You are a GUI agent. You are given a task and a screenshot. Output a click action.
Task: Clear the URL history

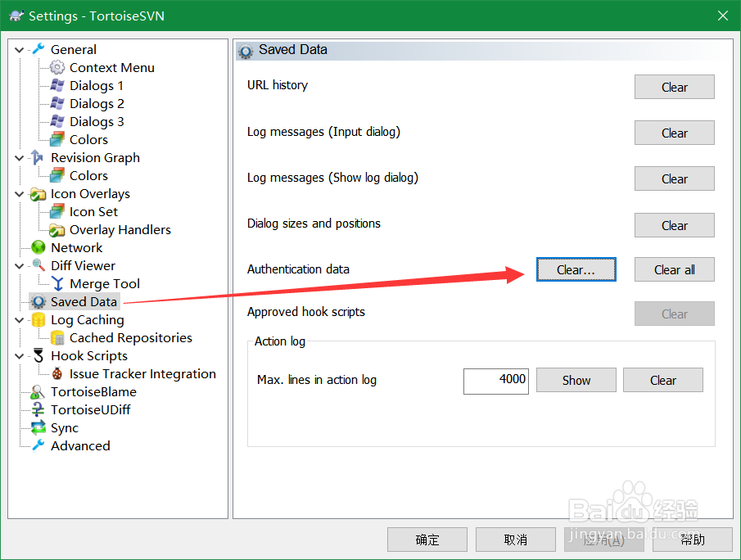[675, 87]
